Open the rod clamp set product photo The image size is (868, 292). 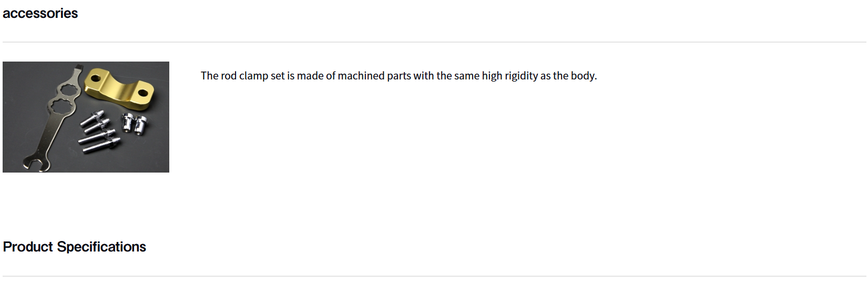(86, 117)
